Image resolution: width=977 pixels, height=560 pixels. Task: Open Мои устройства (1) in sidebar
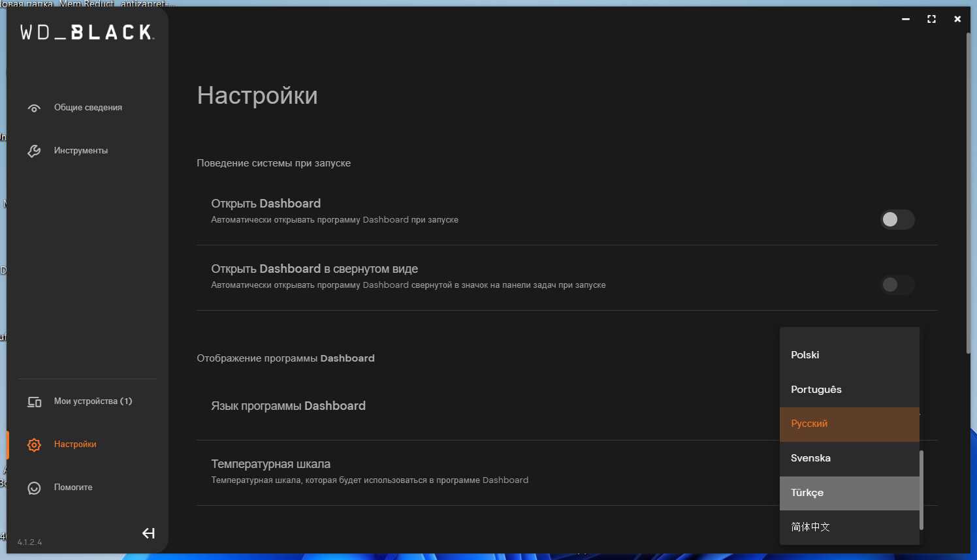93,401
